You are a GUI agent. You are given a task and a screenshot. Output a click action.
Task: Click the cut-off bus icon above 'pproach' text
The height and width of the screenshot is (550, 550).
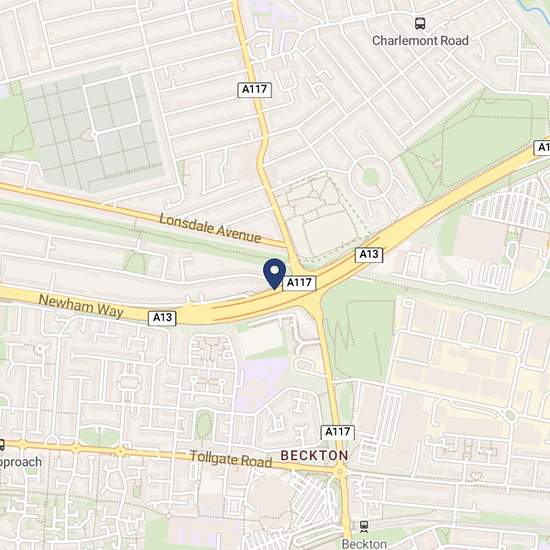(2, 446)
